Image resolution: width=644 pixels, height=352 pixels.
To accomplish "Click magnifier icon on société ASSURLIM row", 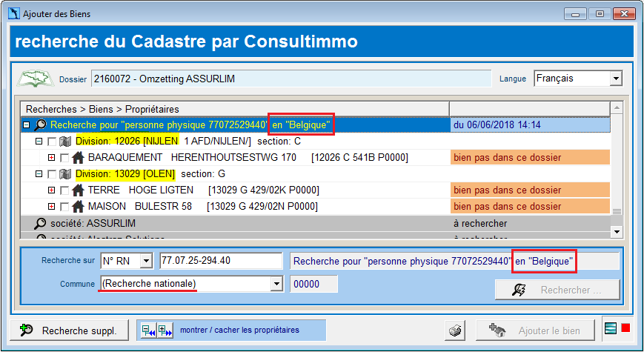I will 40,224.
